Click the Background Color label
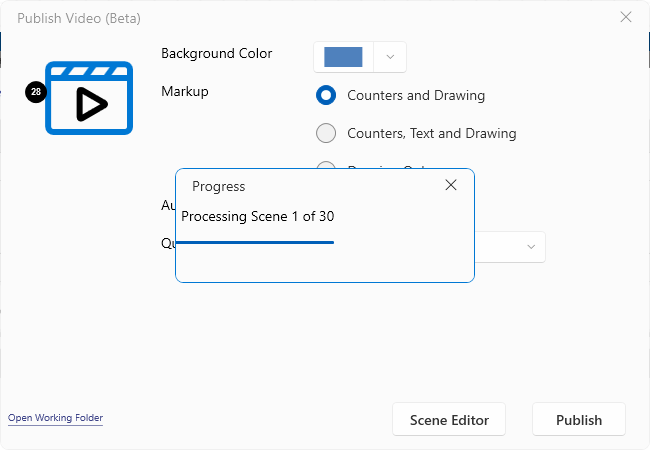The height and width of the screenshot is (450, 650). 216,54
